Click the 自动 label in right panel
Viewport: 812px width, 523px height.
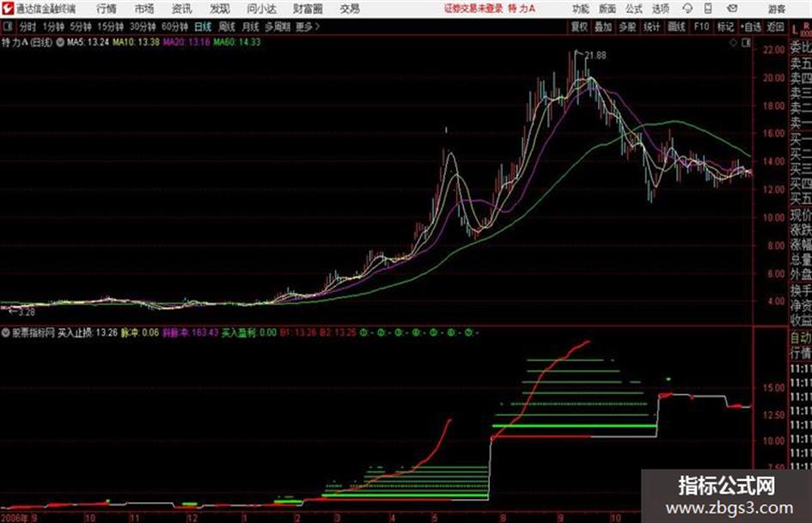point(801,338)
